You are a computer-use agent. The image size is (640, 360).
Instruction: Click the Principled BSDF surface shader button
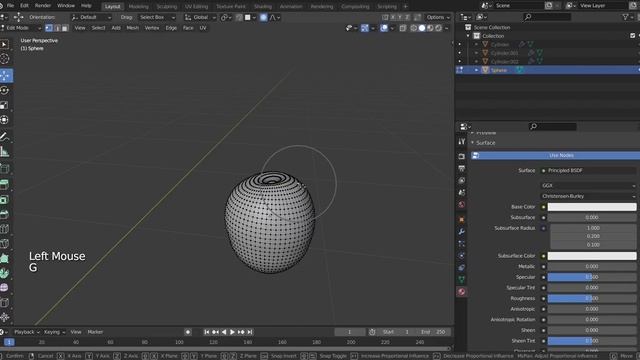pos(588,170)
